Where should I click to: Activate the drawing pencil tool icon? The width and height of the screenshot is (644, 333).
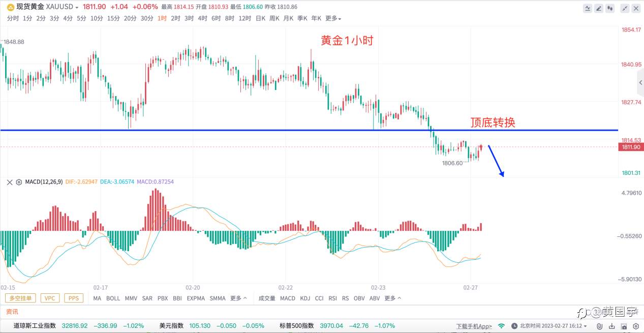[599, 8]
